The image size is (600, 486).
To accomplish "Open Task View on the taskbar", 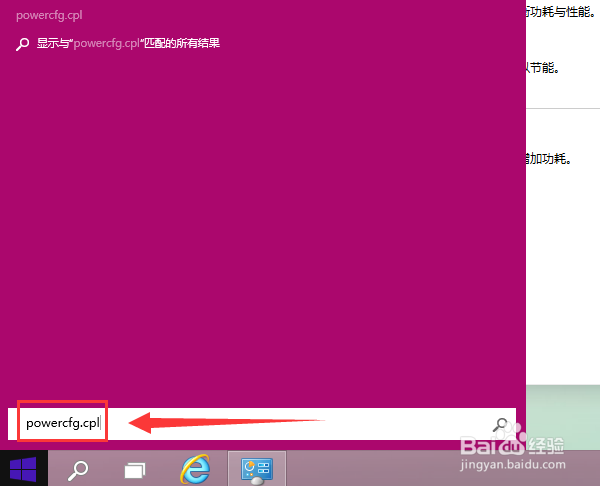I will click(x=135, y=470).
